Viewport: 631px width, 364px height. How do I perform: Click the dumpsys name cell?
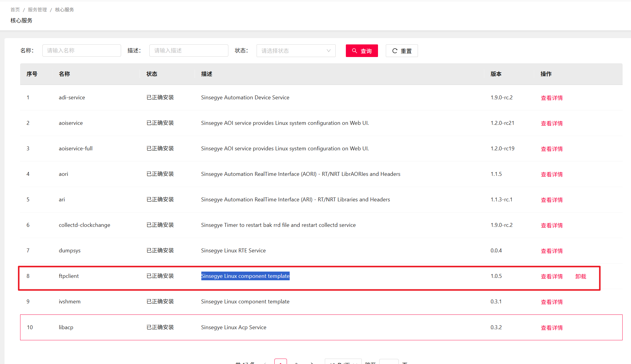click(70, 251)
